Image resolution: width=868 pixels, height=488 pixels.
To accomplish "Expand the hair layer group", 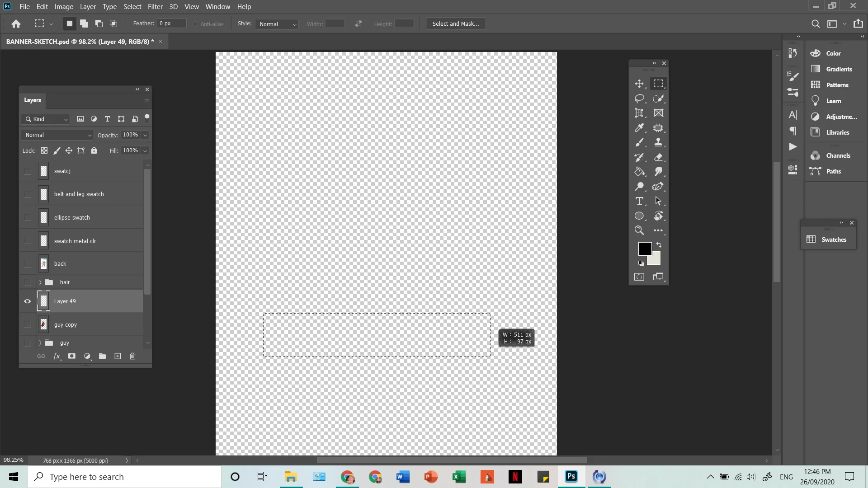I will click(40, 282).
